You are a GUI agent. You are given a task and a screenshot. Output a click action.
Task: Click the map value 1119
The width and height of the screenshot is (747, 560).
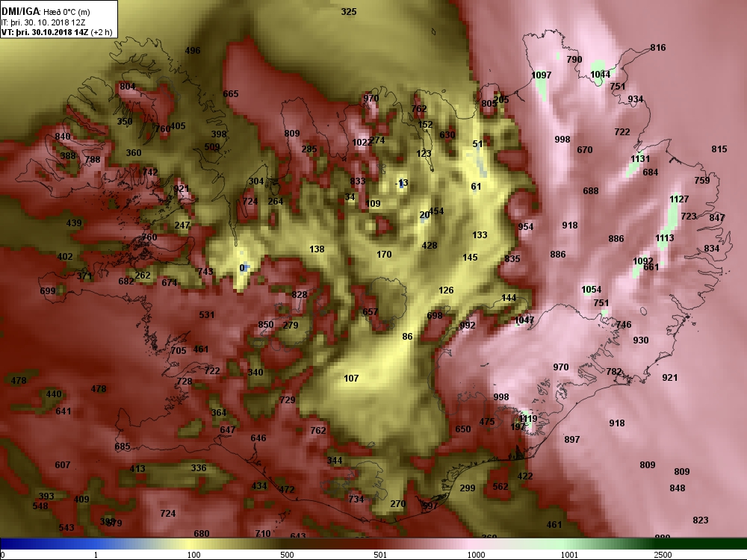tap(528, 419)
